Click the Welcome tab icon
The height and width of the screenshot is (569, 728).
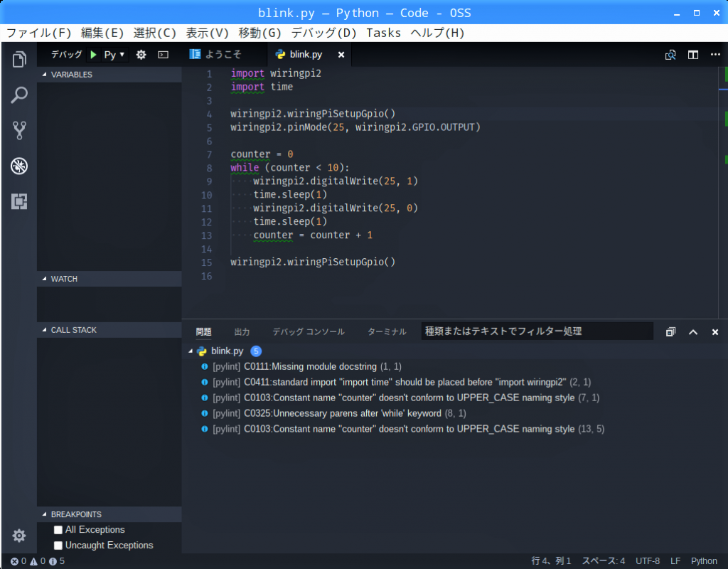click(x=195, y=54)
